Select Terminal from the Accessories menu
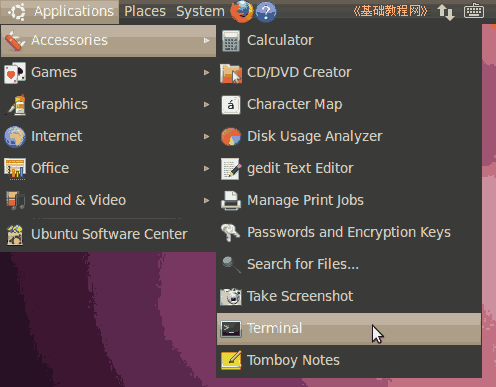 pyautogui.click(x=349, y=329)
